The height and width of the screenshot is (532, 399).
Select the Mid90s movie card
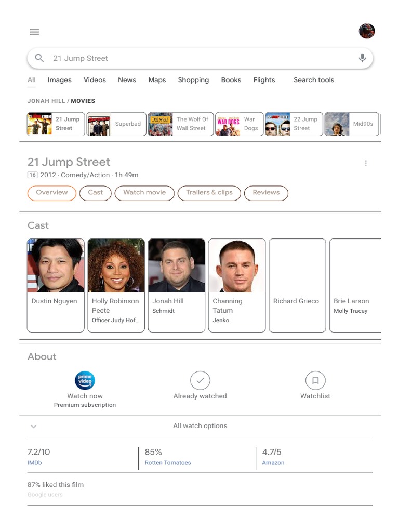click(352, 124)
